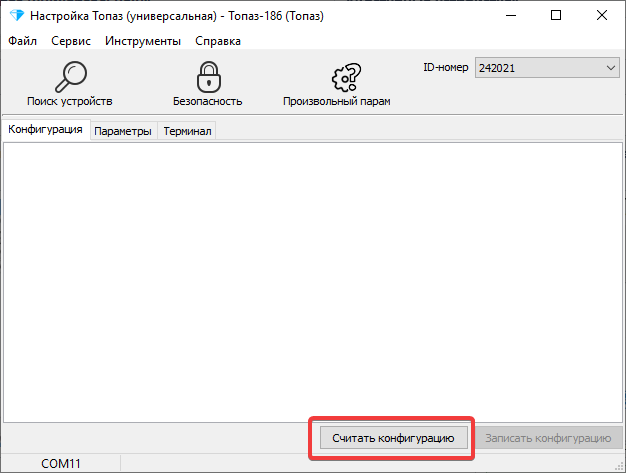Switch to the Конфигурация tab

coord(45,131)
